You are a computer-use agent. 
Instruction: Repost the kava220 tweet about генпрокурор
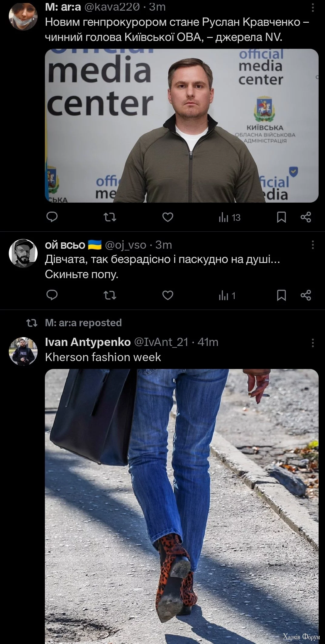(110, 217)
